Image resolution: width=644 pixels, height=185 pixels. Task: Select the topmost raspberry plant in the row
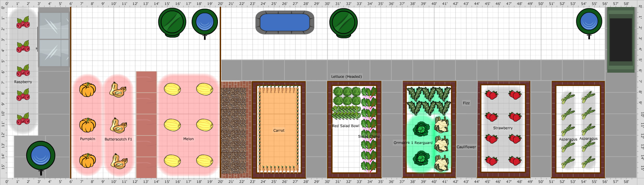pos(23,22)
